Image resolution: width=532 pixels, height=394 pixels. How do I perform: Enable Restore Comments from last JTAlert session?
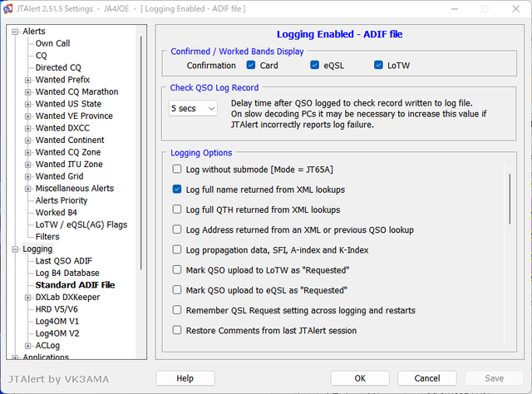click(177, 330)
